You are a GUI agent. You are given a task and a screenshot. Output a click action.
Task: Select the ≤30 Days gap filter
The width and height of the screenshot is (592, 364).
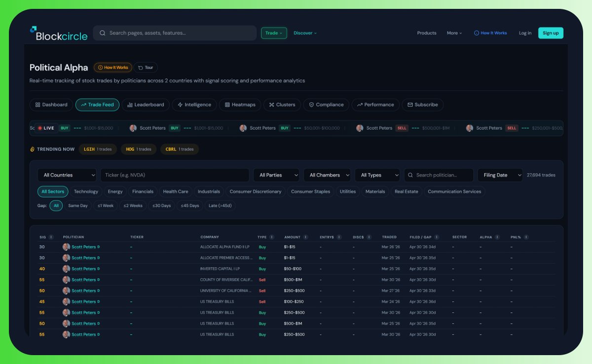[162, 206]
